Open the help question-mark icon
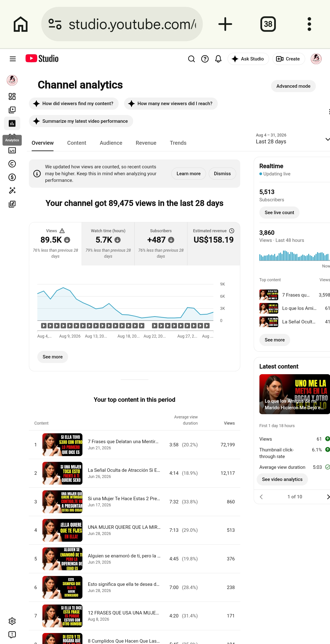The width and height of the screenshot is (330, 644). (x=205, y=59)
